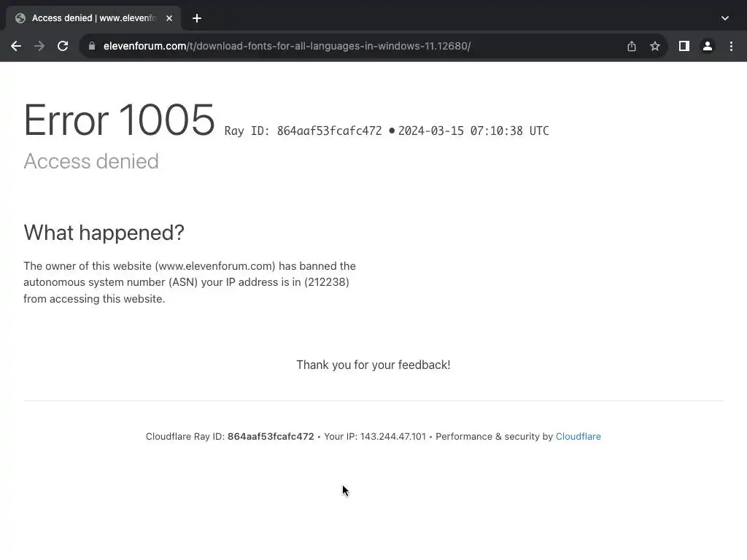The width and height of the screenshot is (747, 560).
Task: Open the Cloudflare link in footer
Action: tap(578, 437)
